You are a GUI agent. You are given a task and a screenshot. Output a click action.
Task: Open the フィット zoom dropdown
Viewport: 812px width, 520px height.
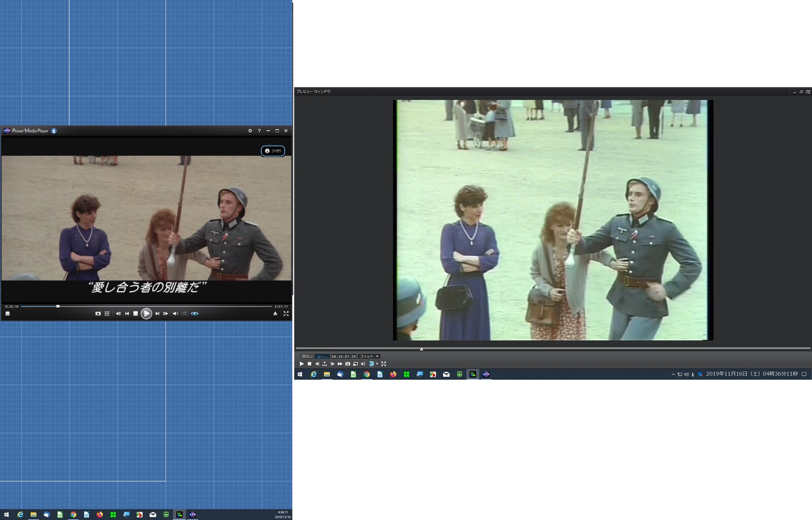(x=369, y=356)
